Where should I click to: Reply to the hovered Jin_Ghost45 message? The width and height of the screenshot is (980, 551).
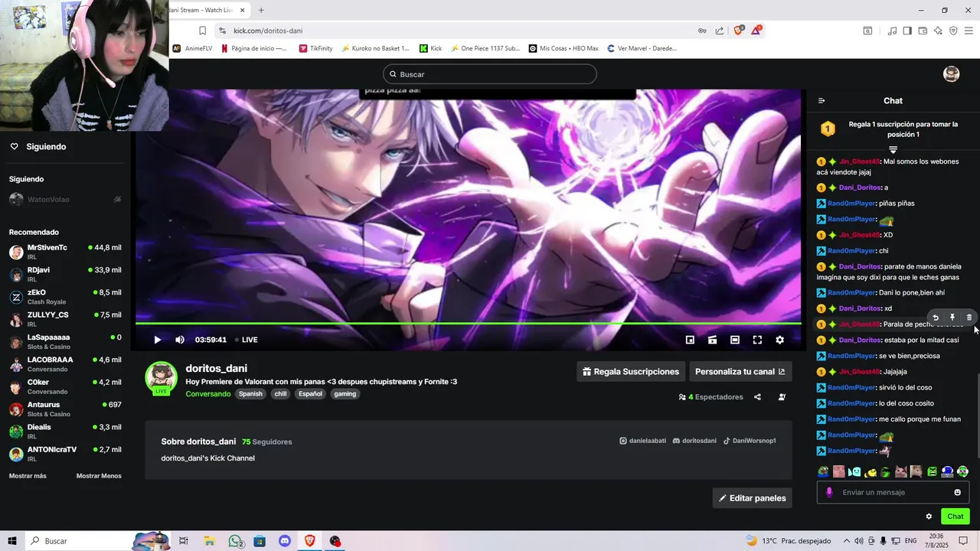click(x=936, y=318)
